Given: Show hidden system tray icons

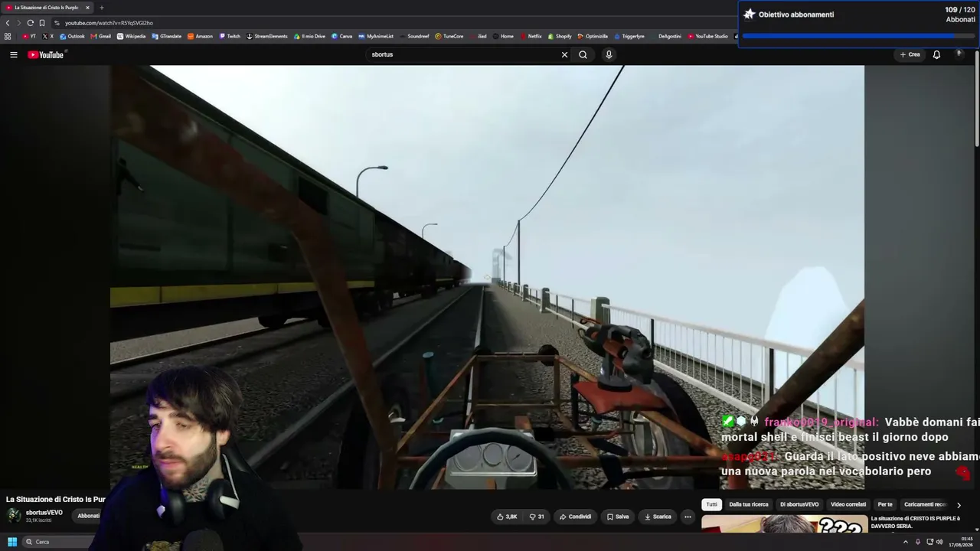Looking at the screenshot, I should pyautogui.click(x=906, y=542).
